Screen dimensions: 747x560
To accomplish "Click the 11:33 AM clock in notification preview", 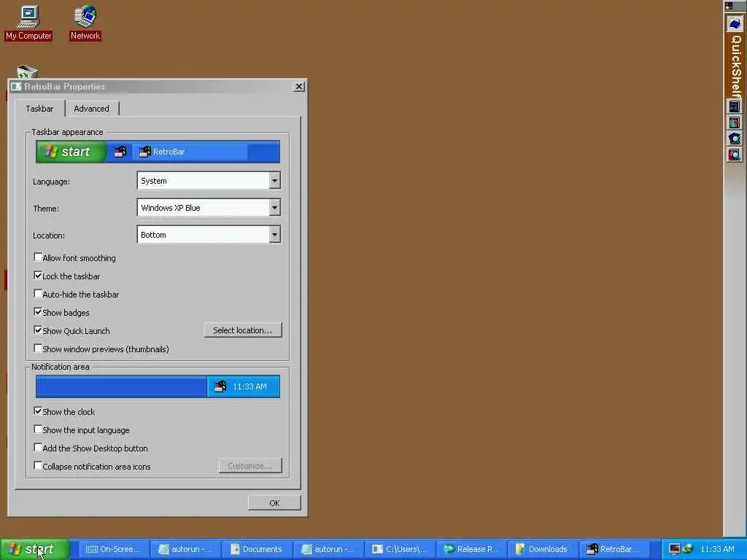I will pyautogui.click(x=249, y=386).
